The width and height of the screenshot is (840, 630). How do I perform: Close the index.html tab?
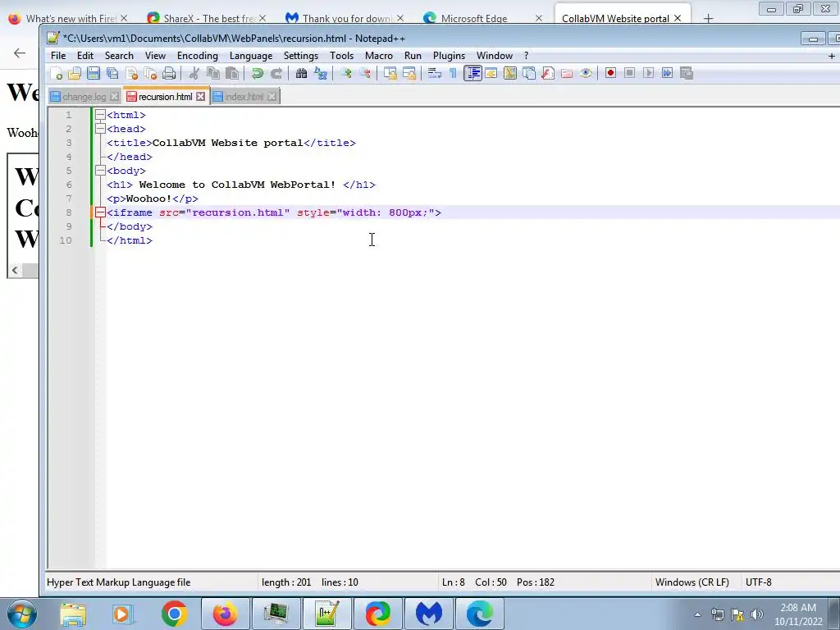[x=272, y=97]
